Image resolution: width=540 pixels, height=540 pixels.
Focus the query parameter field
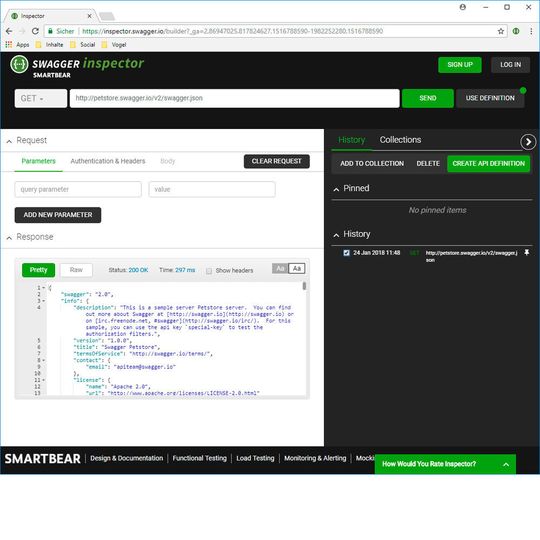pyautogui.click(x=78, y=189)
